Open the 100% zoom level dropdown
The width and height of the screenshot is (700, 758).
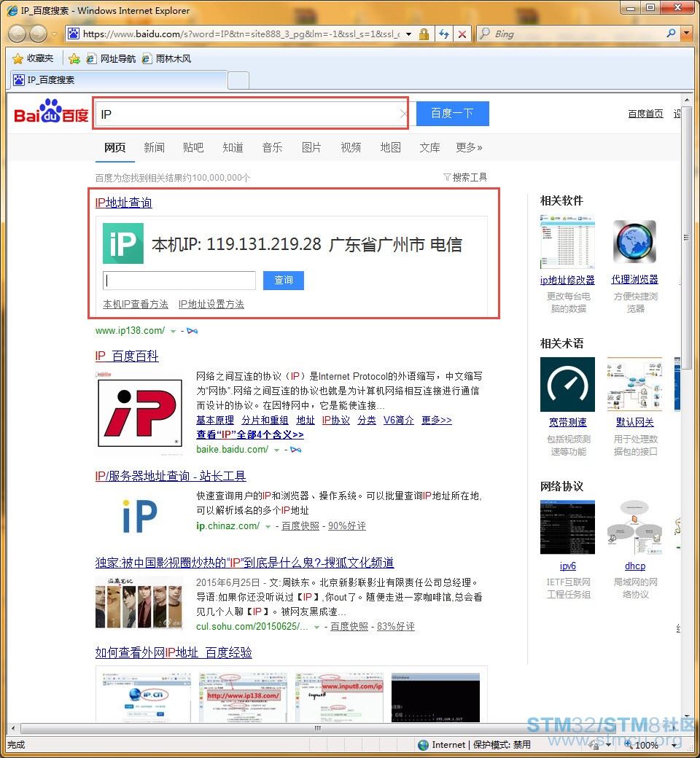click(x=674, y=746)
